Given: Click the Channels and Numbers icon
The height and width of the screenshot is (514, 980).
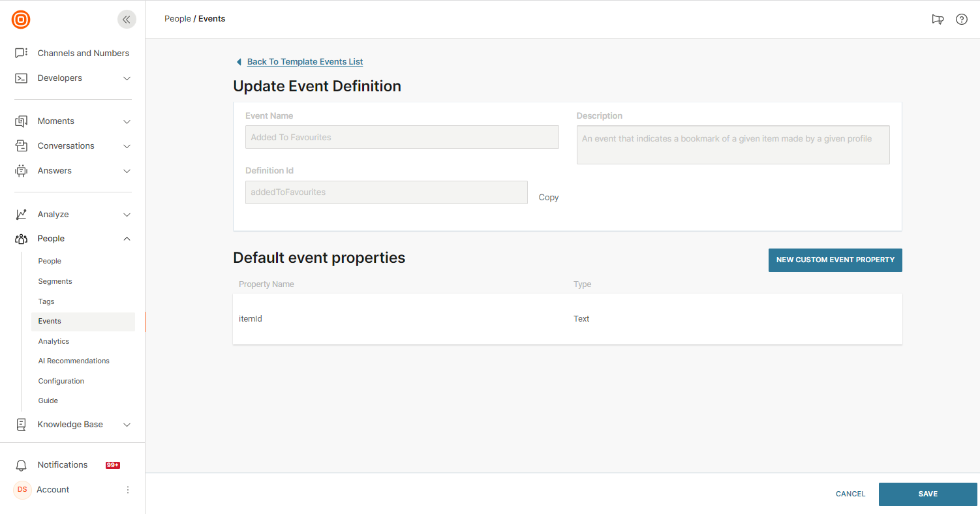Looking at the screenshot, I should [x=21, y=53].
